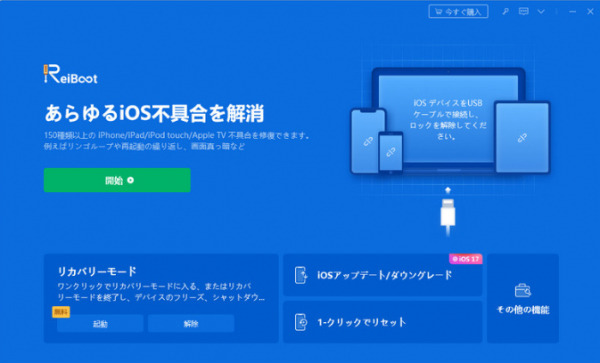Click the lightning cable connector illustration

pyautogui.click(x=448, y=212)
